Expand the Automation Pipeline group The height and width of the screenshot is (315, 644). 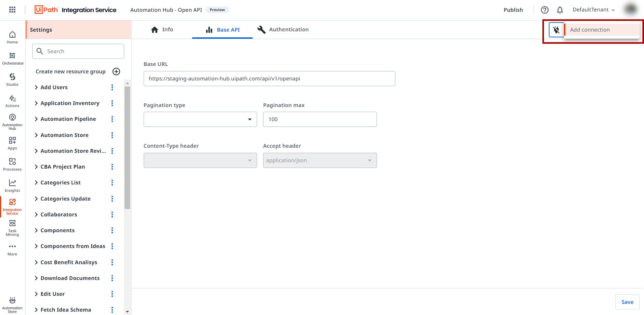point(36,119)
